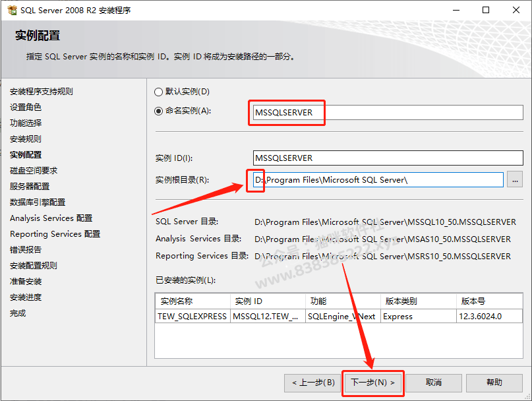532x401 pixels.
Task: Click the Reporting Services 目录 path ending MSRS10_50.MSSQLSERVER
Action: coord(382,256)
